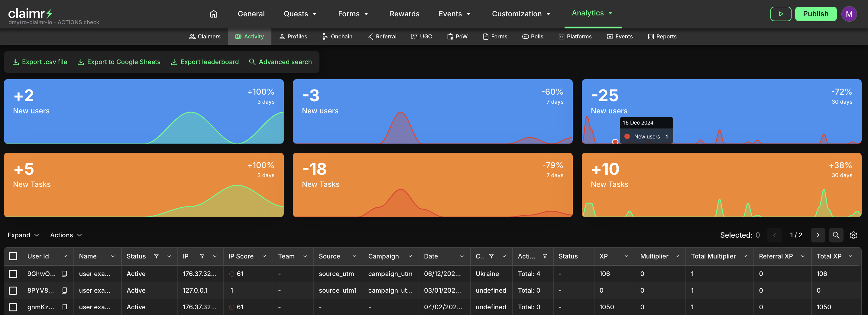868x315 pixels.
Task: Open the Forms analytics sub-tab
Action: pyautogui.click(x=495, y=36)
